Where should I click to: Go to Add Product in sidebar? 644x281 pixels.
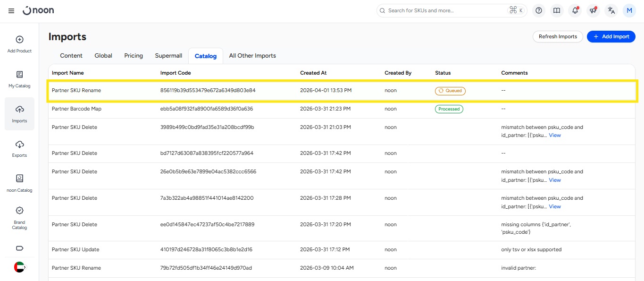(19, 44)
